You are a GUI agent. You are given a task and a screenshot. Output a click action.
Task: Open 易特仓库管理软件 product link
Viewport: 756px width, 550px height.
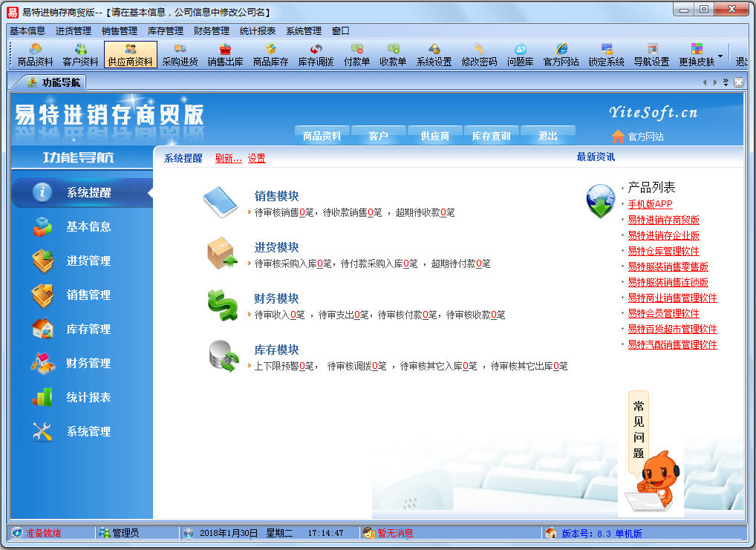[663, 251]
